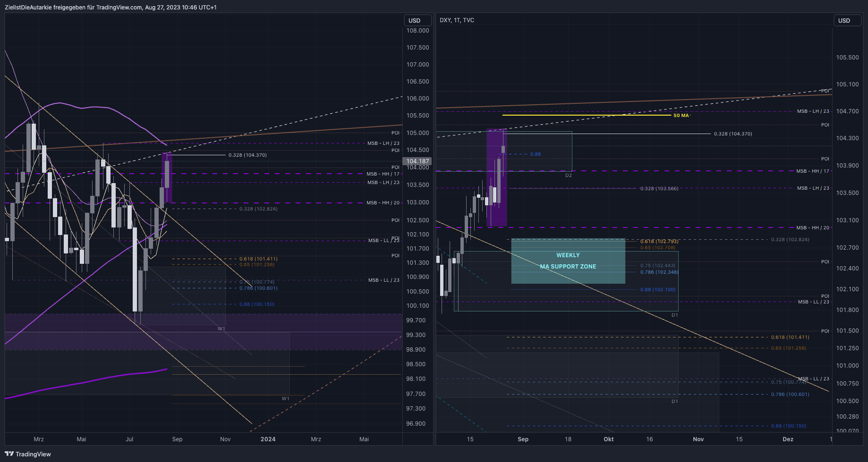The width and height of the screenshot is (868, 462).
Task: Select the WEEKLY MA SUPPORT ZONE box
Action: click(x=568, y=261)
